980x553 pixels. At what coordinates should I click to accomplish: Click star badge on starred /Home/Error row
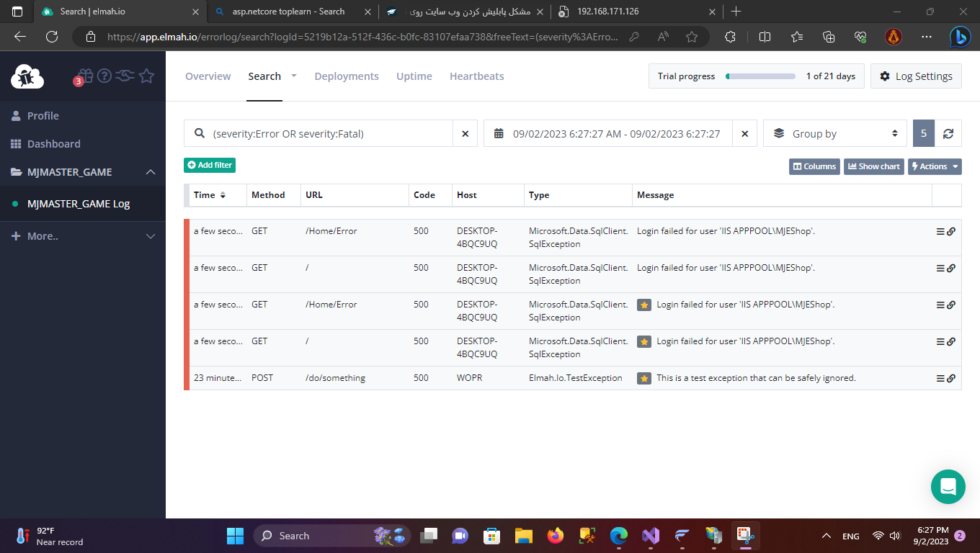(644, 305)
